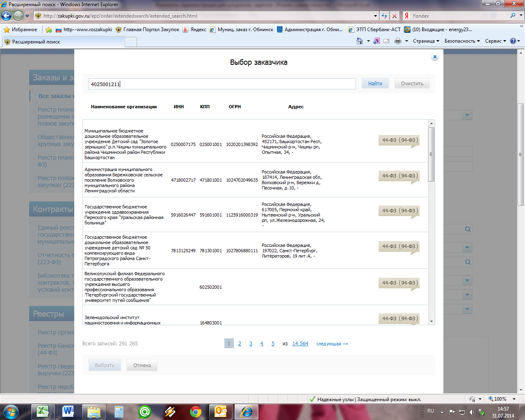Close the Выбор заказчика dialog with X
525x420 pixels.
(435, 57)
